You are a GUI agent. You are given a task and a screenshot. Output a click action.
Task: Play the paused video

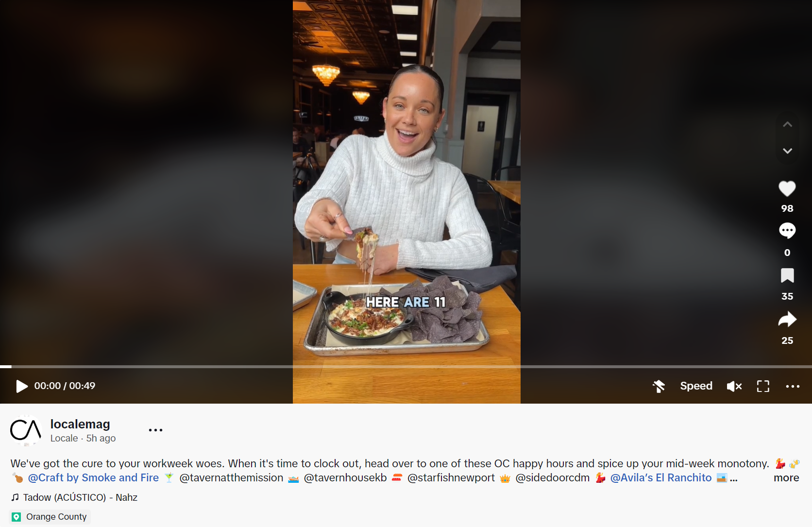(22, 386)
